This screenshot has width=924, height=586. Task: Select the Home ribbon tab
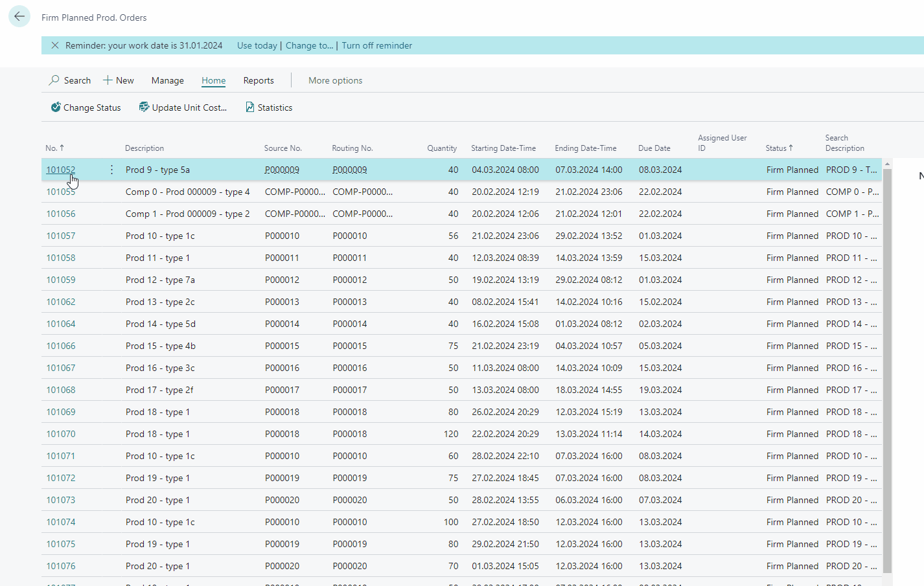coord(213,80)
